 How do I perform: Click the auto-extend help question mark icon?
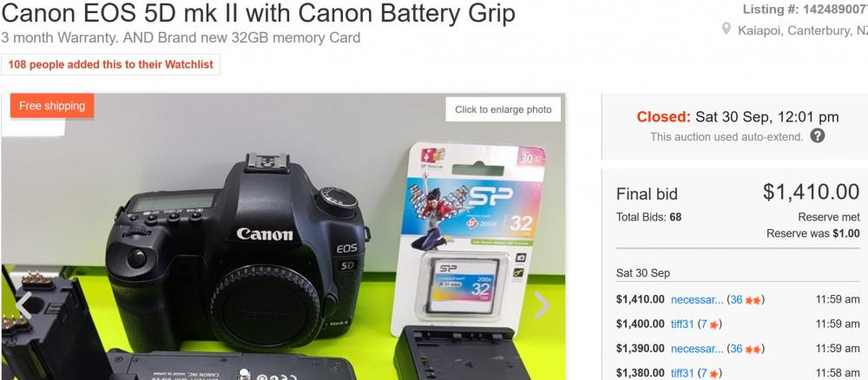point(817,136)
